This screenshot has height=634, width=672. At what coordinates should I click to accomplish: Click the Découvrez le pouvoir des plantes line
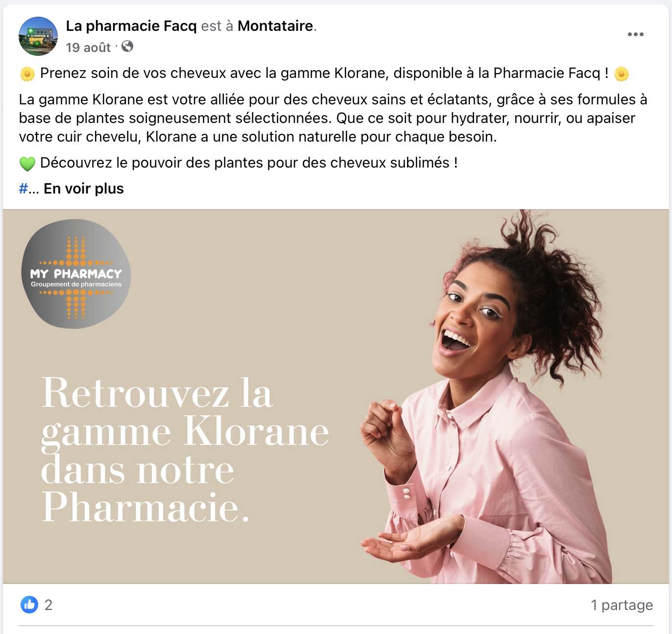pyautogui.click(x=249, y=163)
